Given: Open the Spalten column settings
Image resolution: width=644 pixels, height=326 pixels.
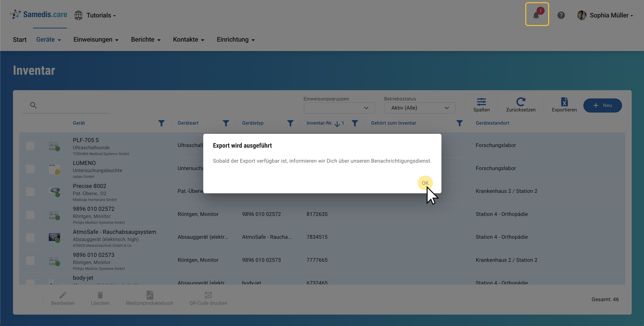Looking at the screenshot, I should 481,102.
